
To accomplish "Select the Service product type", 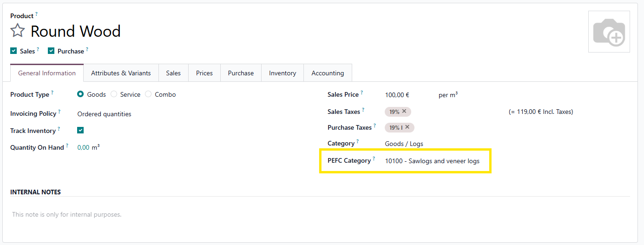I will click(x=114, y=94).
